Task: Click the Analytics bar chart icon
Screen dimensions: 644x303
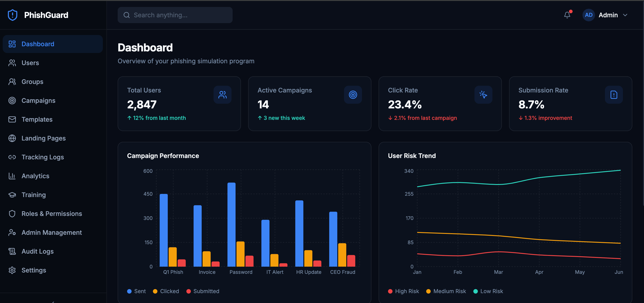Action: click(x=12, y=176)
